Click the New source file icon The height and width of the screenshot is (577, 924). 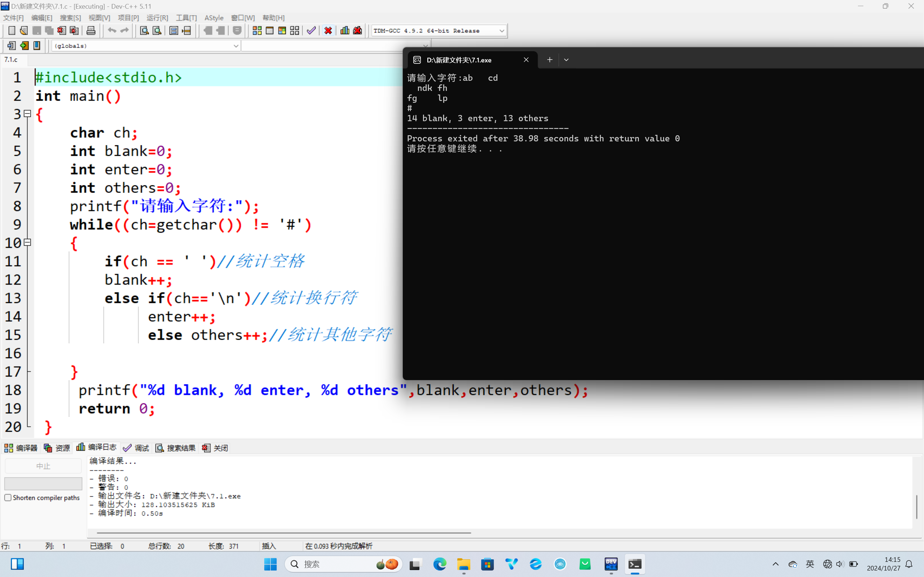pos(12,31)
